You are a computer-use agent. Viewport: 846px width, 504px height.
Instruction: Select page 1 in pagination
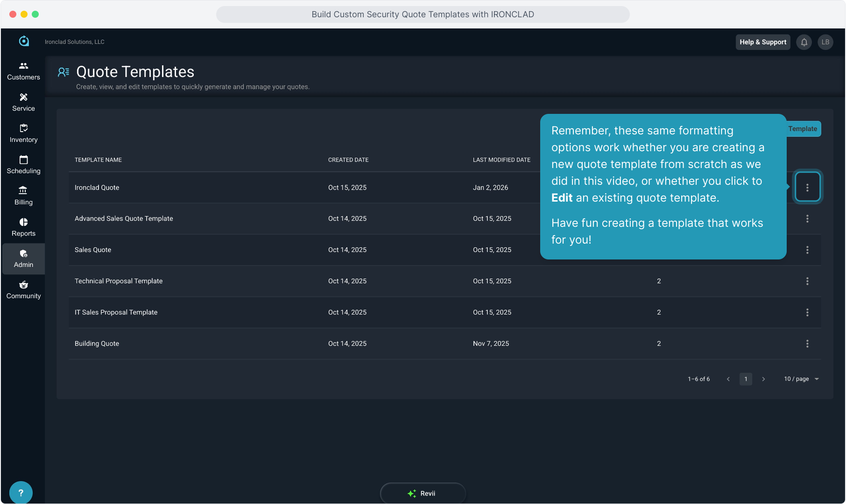click(746, 379)
